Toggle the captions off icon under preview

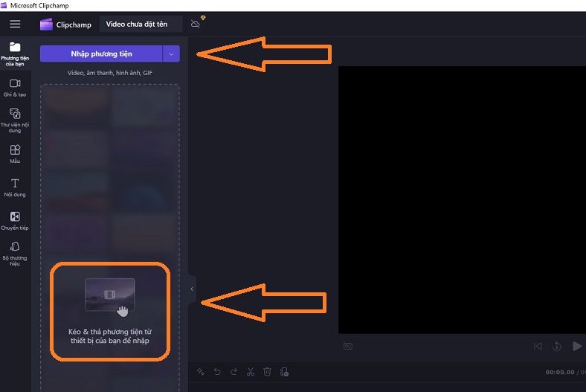point(347,346)
